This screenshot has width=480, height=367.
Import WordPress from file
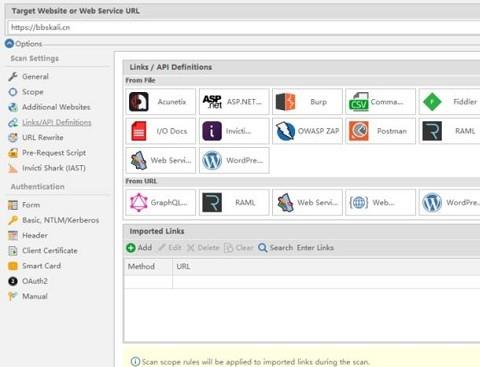tap(234, 160)
